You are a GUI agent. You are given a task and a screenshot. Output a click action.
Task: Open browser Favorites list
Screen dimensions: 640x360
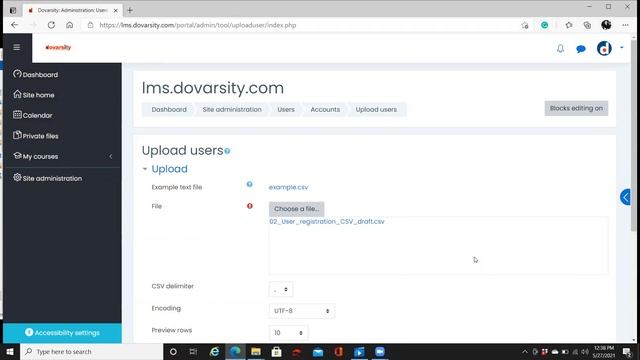coord(569,25)
